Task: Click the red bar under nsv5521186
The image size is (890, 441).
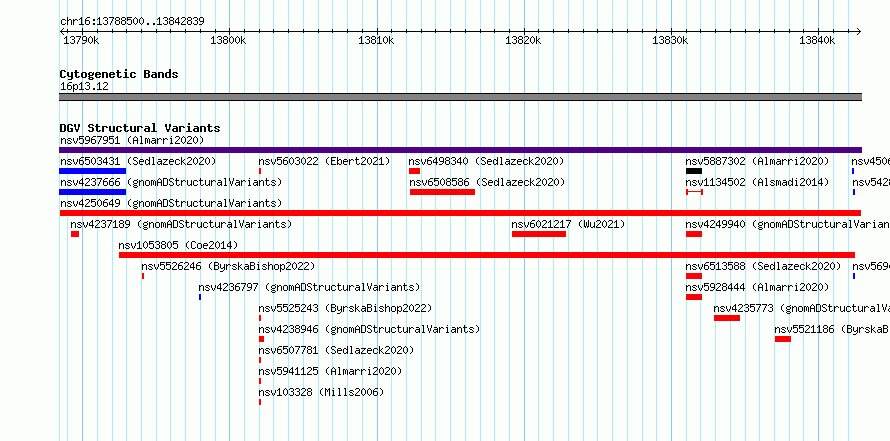Action: [x=783, y=339]
